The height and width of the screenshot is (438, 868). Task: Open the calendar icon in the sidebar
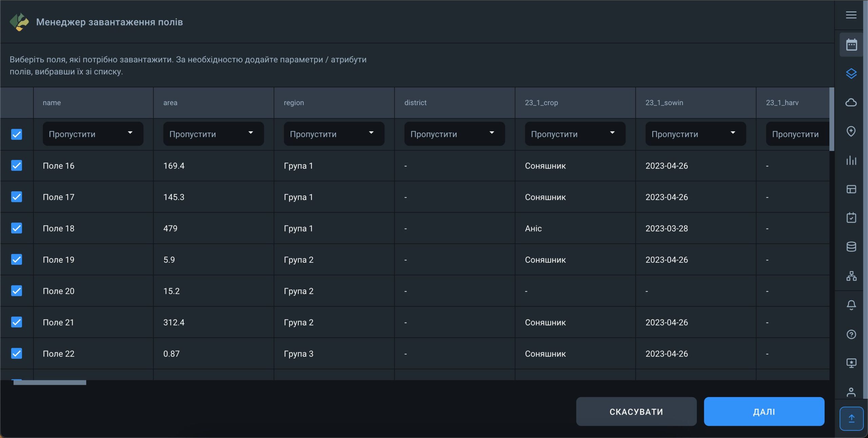(851, 45)
